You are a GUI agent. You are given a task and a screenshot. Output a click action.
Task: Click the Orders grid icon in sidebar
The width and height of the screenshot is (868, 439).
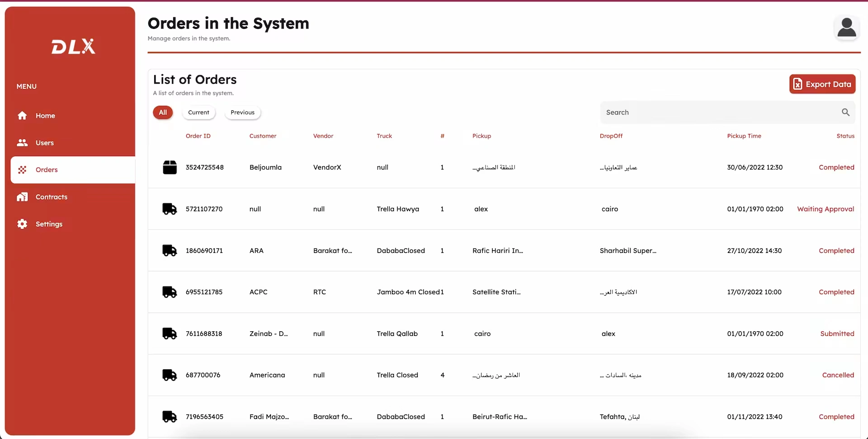coord(22,170)
